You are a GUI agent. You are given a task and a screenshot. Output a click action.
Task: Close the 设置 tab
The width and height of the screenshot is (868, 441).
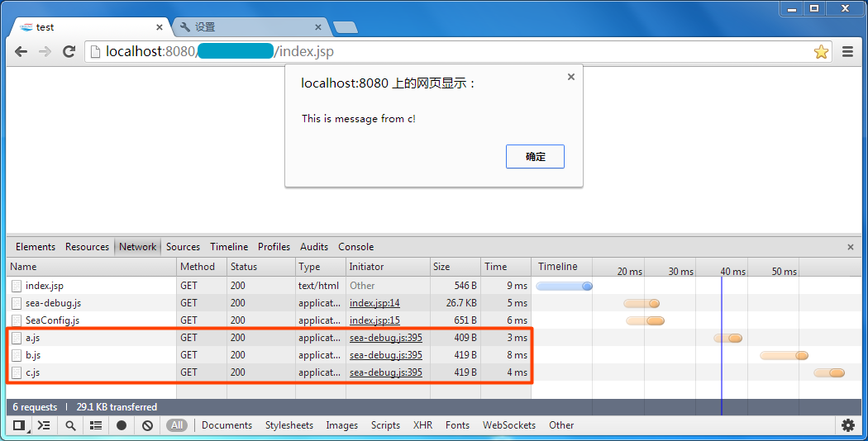pos(318,27)
